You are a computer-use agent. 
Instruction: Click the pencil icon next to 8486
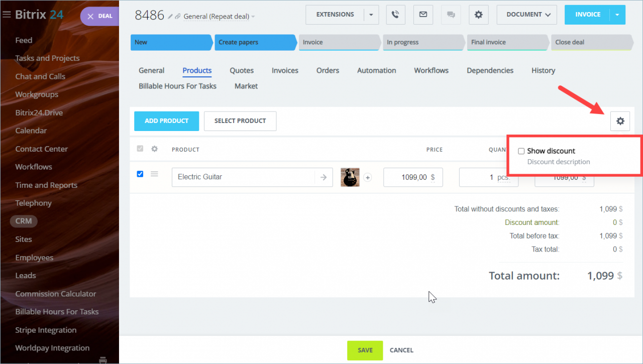[x=171, y=17]
